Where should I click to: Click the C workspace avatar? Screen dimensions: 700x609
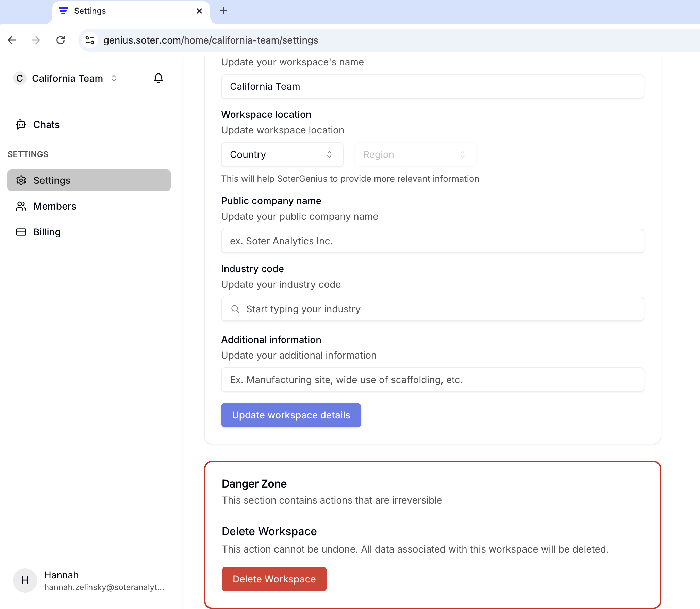pos(20,78)
